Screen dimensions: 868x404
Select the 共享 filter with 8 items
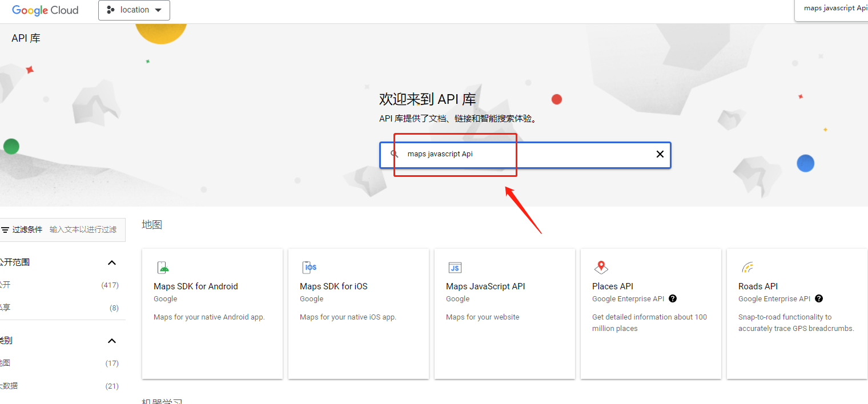click(59, 308)
